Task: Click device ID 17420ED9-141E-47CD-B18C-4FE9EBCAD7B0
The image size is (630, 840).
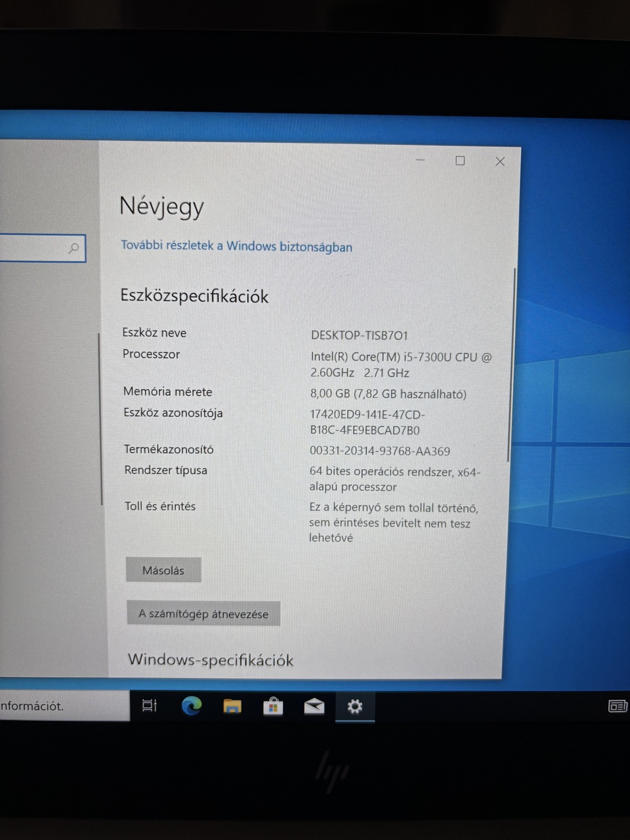Action: pyautogui.click(x=367, y=423)
